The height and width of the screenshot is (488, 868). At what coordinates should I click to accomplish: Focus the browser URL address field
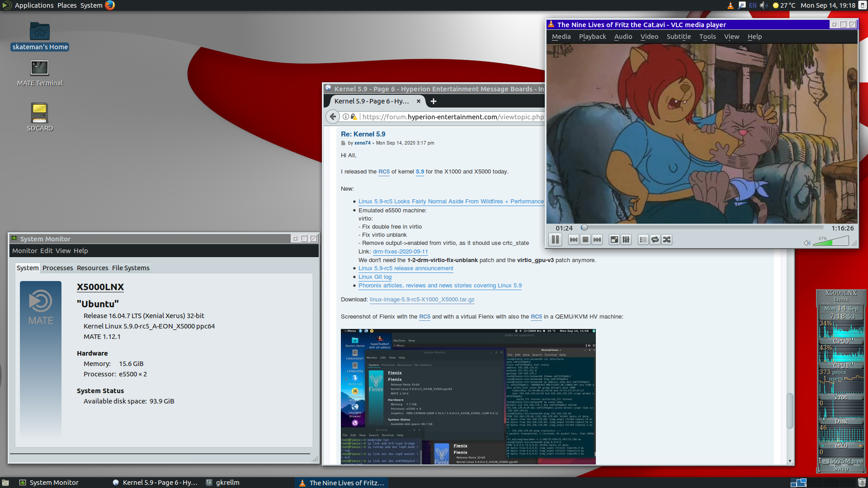click(x=453, y=117)
